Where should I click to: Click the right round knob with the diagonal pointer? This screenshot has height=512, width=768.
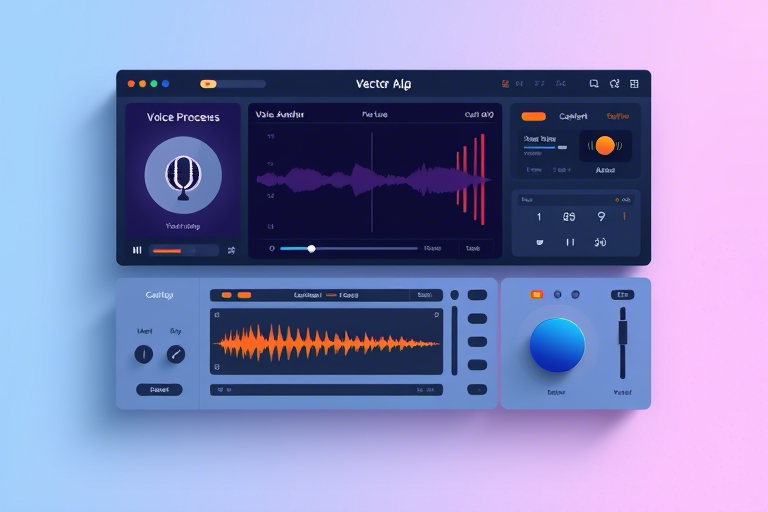(x=176, y=354)
